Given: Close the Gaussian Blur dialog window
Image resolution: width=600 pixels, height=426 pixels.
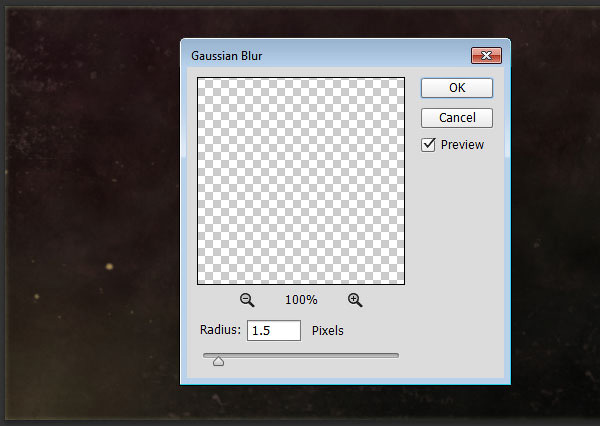Looking at the screenshot, I should tap(486, 56).
